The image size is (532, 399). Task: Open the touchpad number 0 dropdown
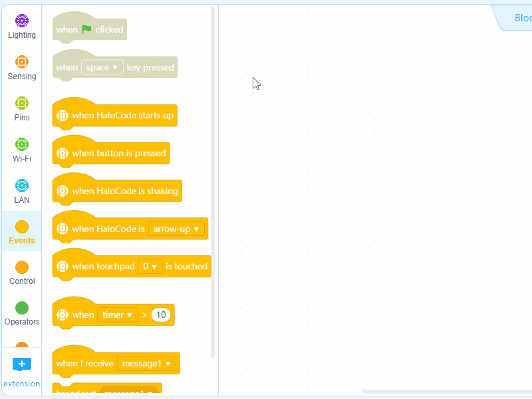150,267
